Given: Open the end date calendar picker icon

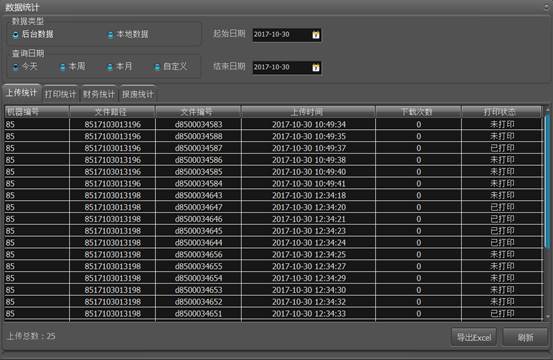Looking at the screenshot, I should click(316, 67).
